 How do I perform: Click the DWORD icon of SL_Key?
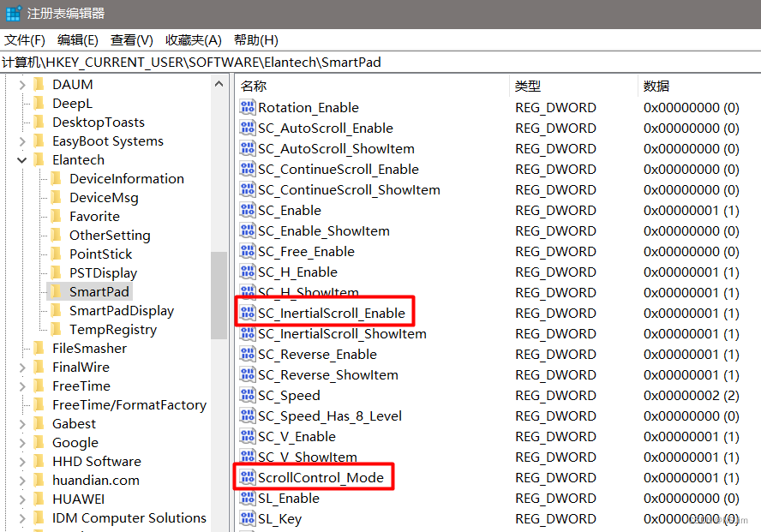click(248, 519)
